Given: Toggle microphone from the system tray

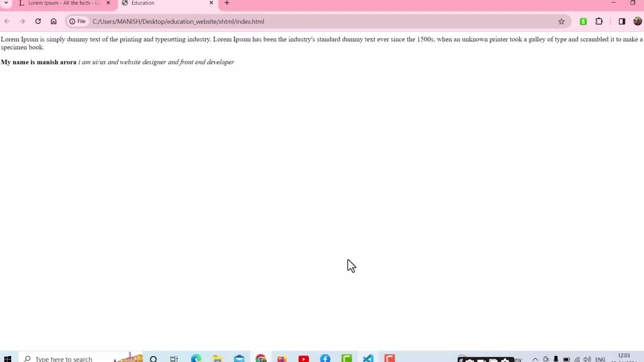Looking at the screenshot, I should 556,359.
